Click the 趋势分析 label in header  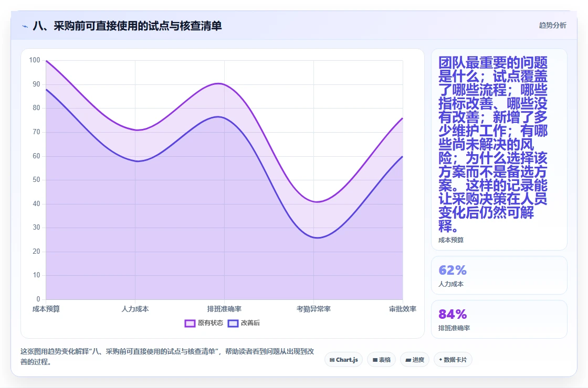click(x=552, y=25)
